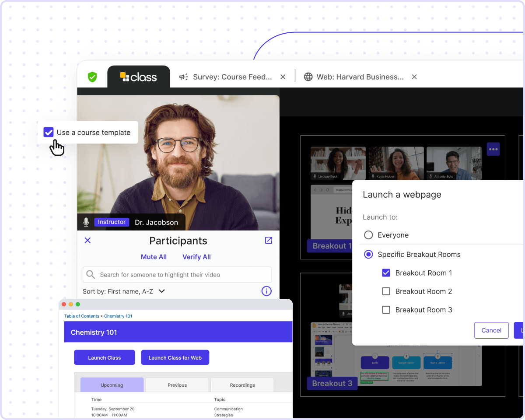Expand the Sort by First name dropdown
The height and width of the screenshot is (420, 525).
coord(161,291)
